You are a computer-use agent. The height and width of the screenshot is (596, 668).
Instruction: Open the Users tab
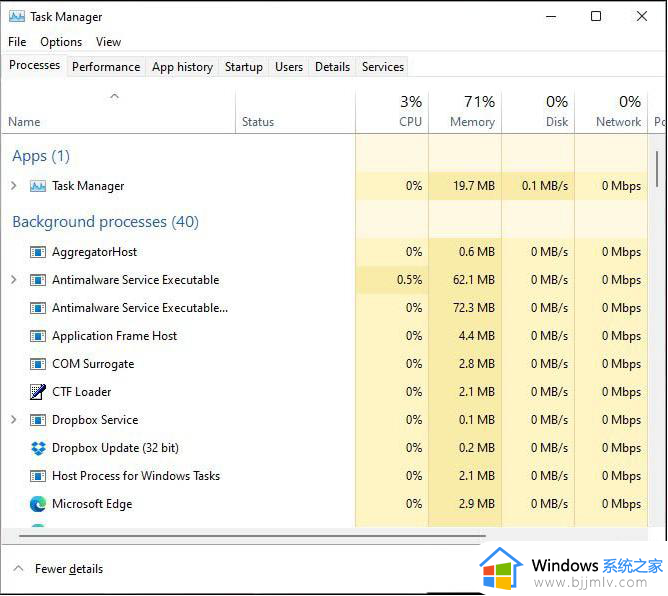coord(289,67)
